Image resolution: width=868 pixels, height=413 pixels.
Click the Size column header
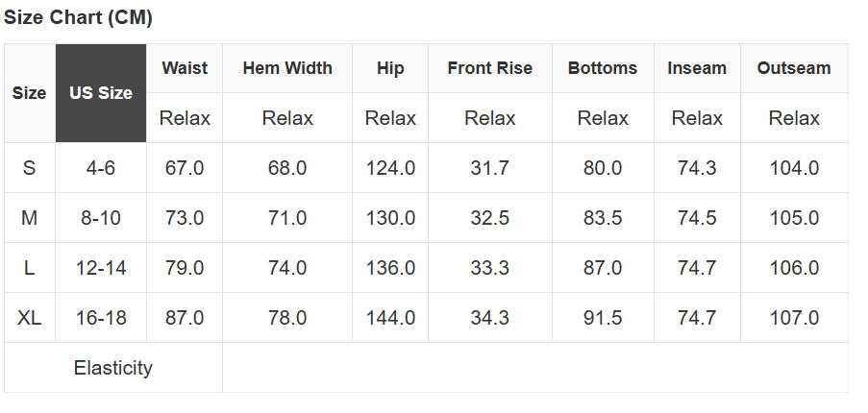click(29, 93)
